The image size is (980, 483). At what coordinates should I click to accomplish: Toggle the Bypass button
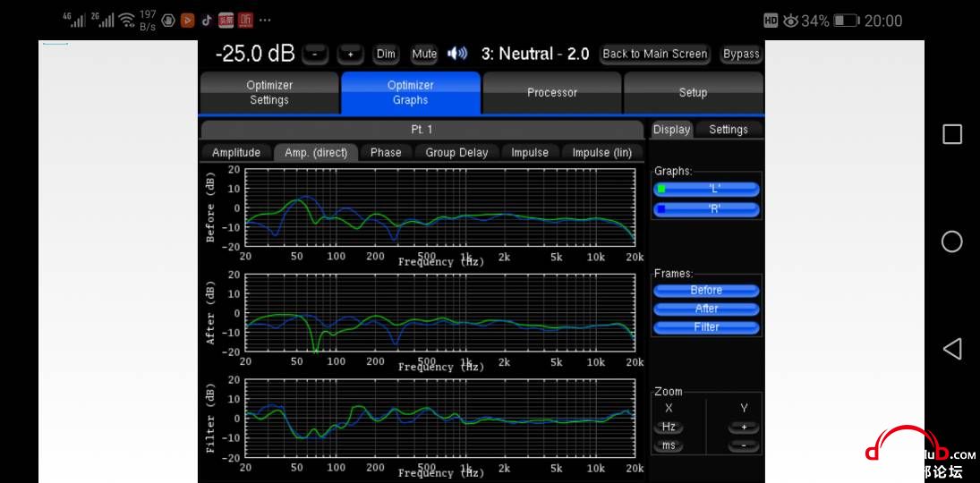pos(741,54)
